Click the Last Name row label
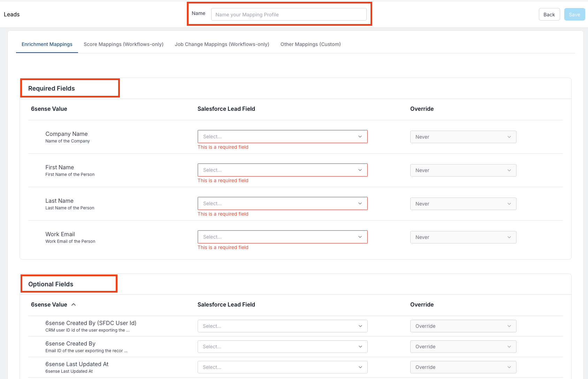588x379 pixels. tap(59, 201)
